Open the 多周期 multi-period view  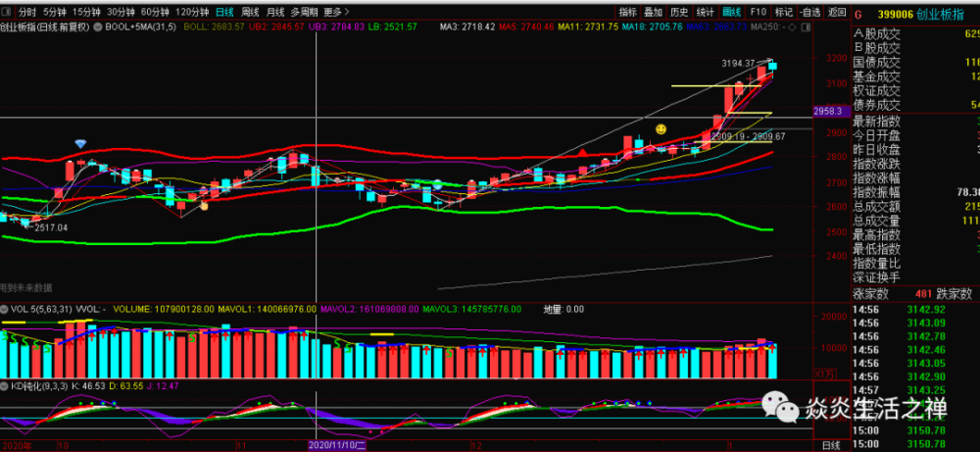[304, 13]
